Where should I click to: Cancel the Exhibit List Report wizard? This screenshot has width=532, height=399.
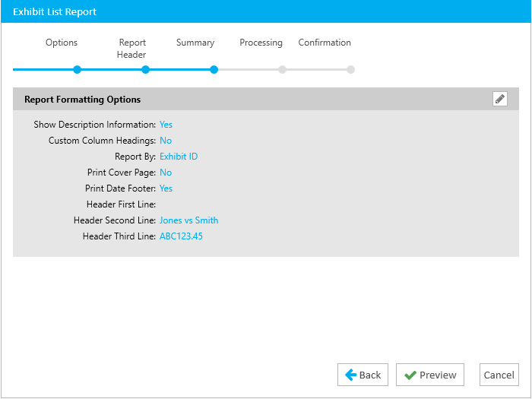coord(499,375)
